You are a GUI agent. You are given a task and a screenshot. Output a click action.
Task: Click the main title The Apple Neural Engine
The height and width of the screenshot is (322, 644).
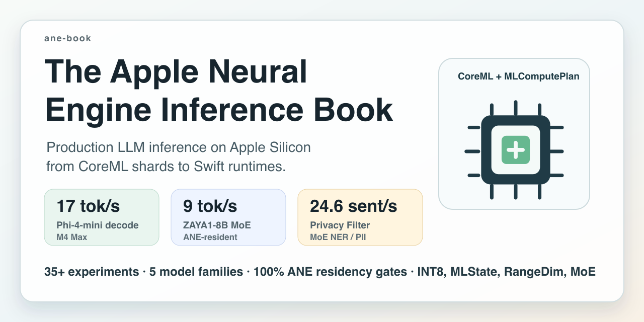(x=219, y=91)
